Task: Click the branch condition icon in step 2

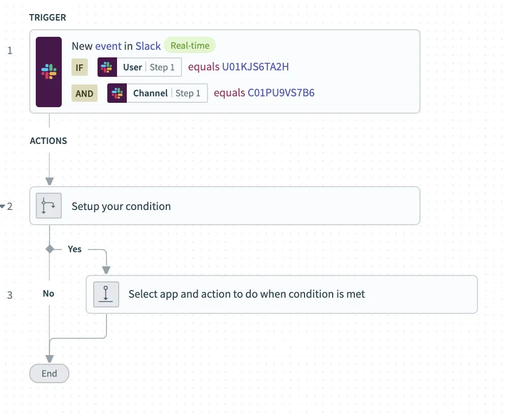Action: click(49, 206)
